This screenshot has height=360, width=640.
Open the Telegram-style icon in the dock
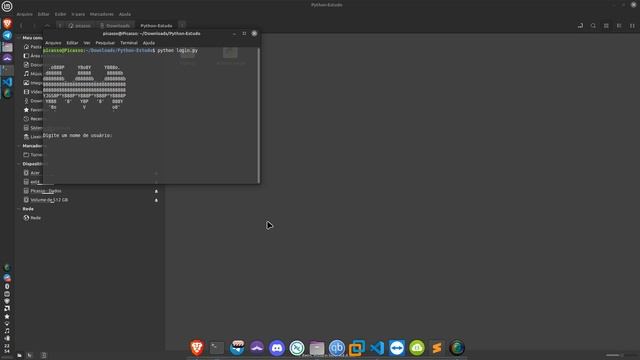[237, 348]
